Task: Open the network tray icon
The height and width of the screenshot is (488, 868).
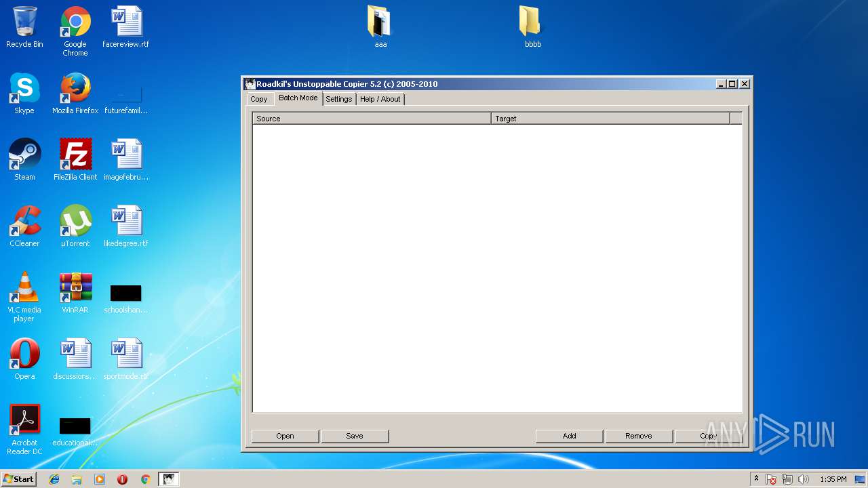Action: pyautogui.click(x=787, y=479)
